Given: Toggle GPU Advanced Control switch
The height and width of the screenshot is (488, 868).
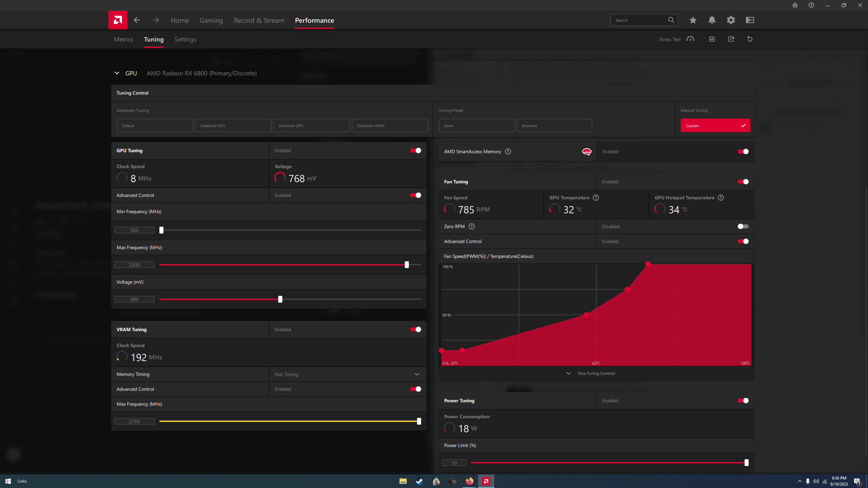Looking at the screenshot, I should pyautogui.click(x=416, y=195).
